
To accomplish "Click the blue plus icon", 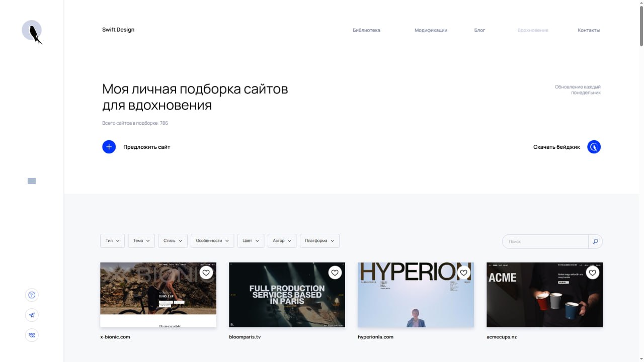I will tap(109, 147).
